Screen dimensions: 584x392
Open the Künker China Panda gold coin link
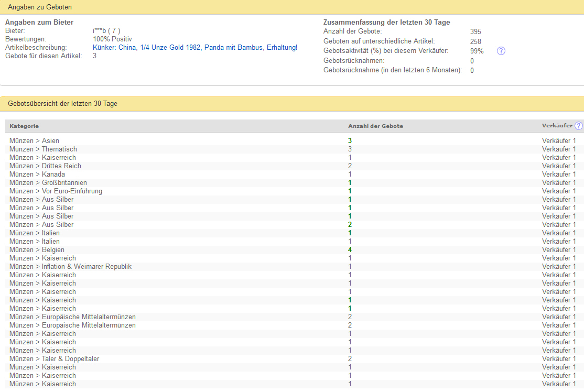195,48
